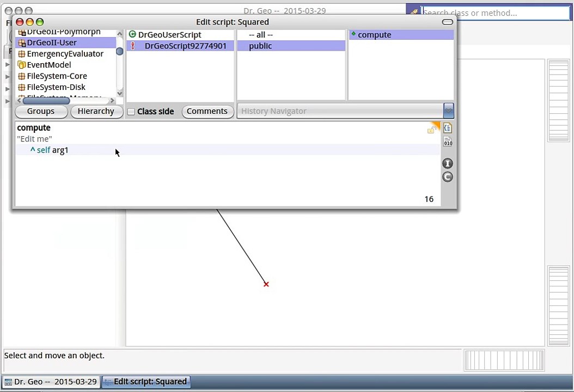Click the DrGeoII-User package icon
Screen dimensions: 574x392
(22, 43)
